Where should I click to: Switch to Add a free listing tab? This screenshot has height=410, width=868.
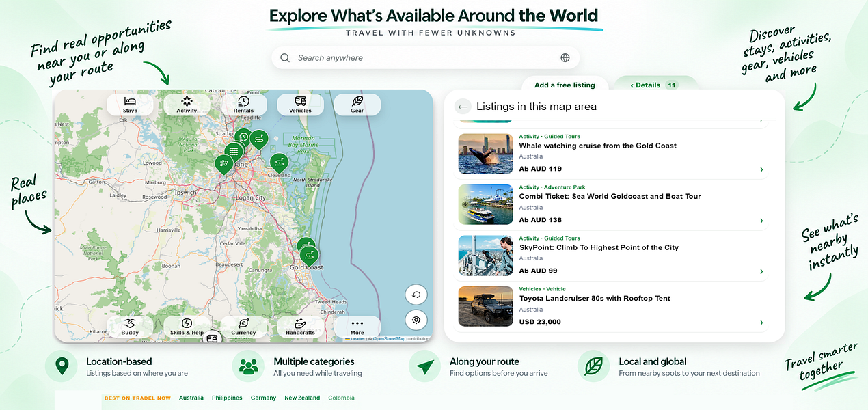tap(565, 85)
